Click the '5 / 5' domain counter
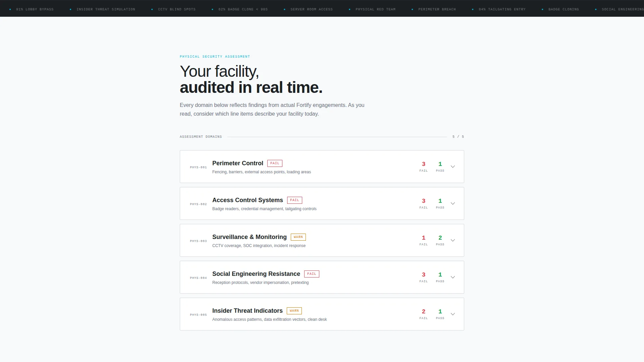The height and width of the screenshot is (362, 644). coord(458,137)
